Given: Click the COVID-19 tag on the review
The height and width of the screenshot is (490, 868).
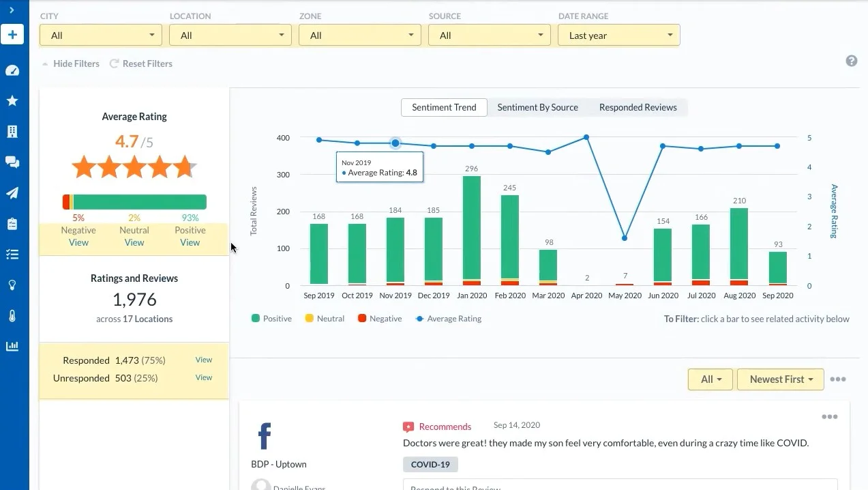Looking at the screenshot, I should coord(431,465).
